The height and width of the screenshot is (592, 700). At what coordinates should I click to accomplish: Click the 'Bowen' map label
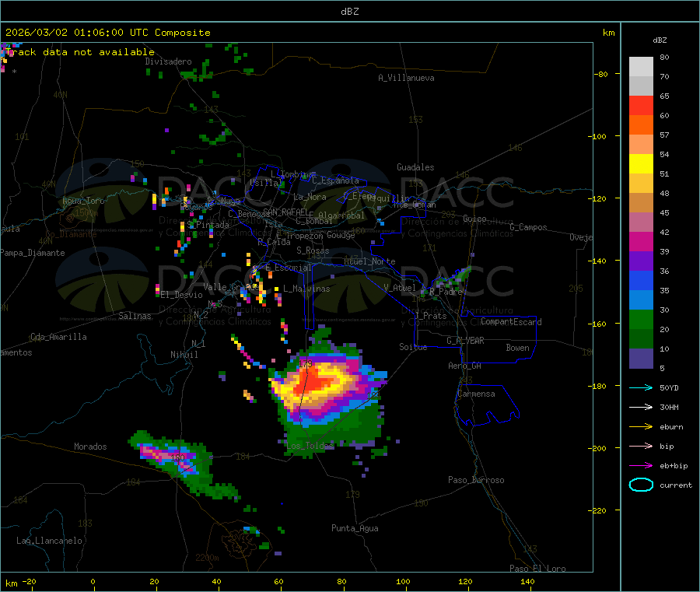[518, 348]
